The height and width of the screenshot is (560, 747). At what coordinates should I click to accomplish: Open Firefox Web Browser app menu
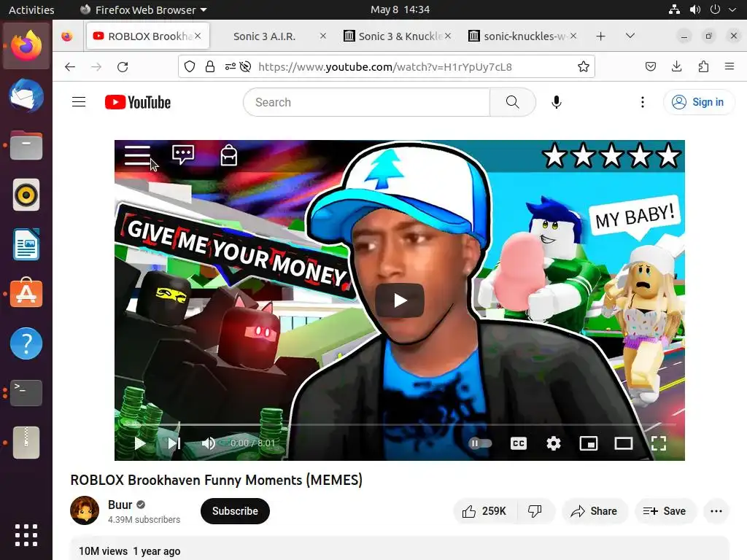pyautogui.click(x=144, y=9)
